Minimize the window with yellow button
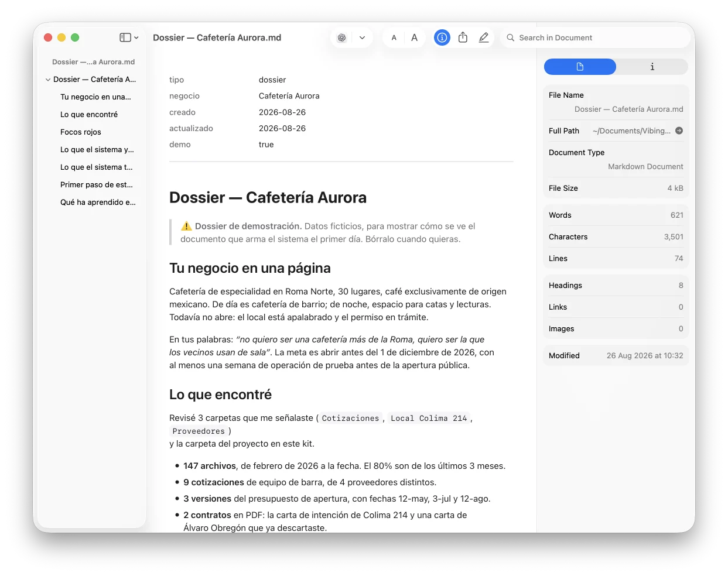728x576 pixels. click(61, 37)
